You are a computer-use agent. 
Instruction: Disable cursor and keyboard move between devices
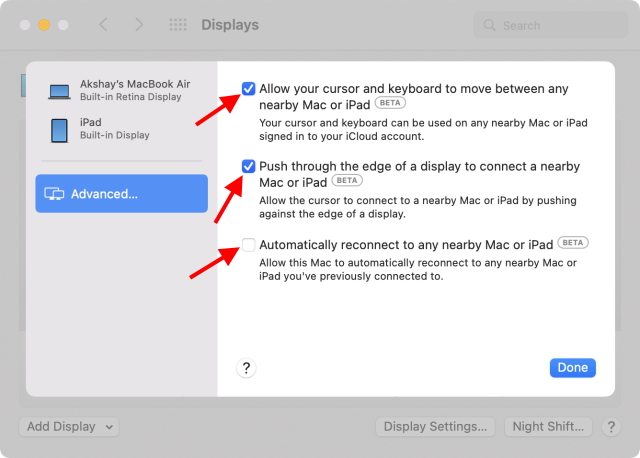pos(248,89)
